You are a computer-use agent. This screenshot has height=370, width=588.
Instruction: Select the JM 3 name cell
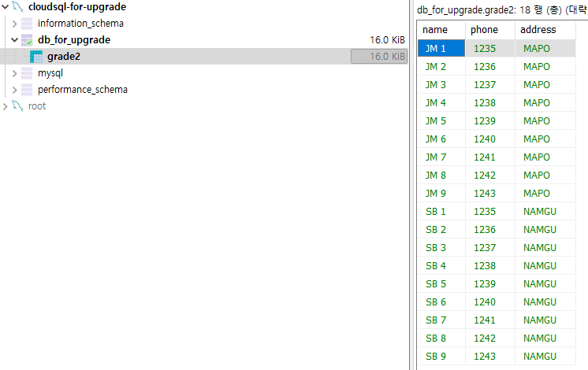441,85
